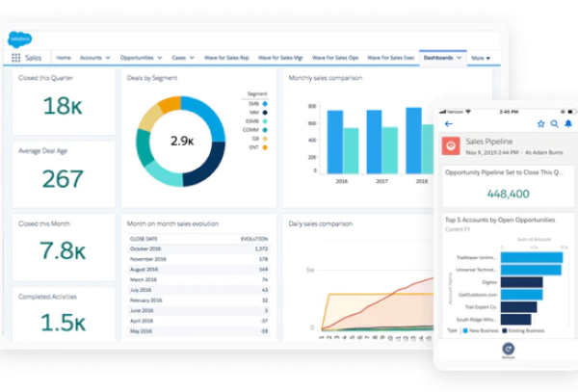Tap the Trailblazer Unlimi... account bar
The width and height of the screenshot is (578, 392).
click(532, 257)
